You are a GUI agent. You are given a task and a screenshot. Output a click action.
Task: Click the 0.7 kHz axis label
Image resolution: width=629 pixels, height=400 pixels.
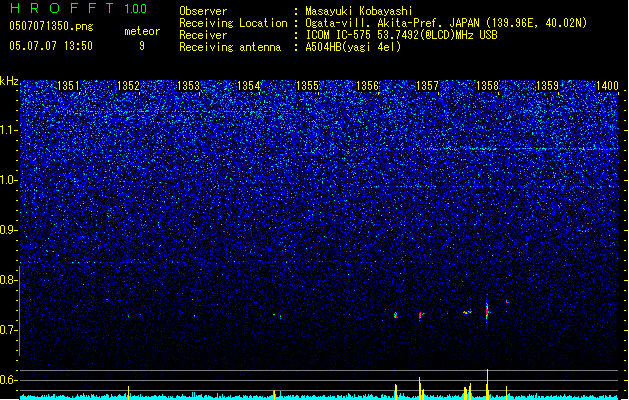pyautogui.click(x=8, y=330)
